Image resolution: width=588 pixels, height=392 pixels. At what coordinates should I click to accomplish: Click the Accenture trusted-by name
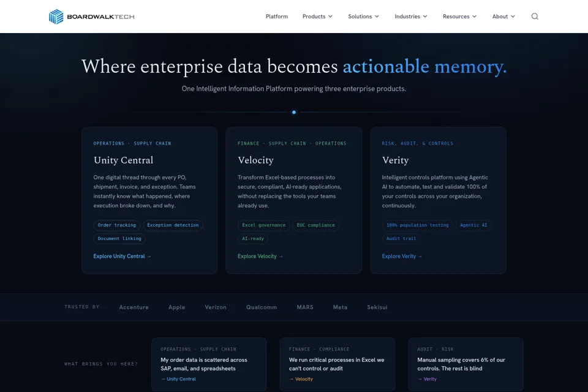coord(134,307)
